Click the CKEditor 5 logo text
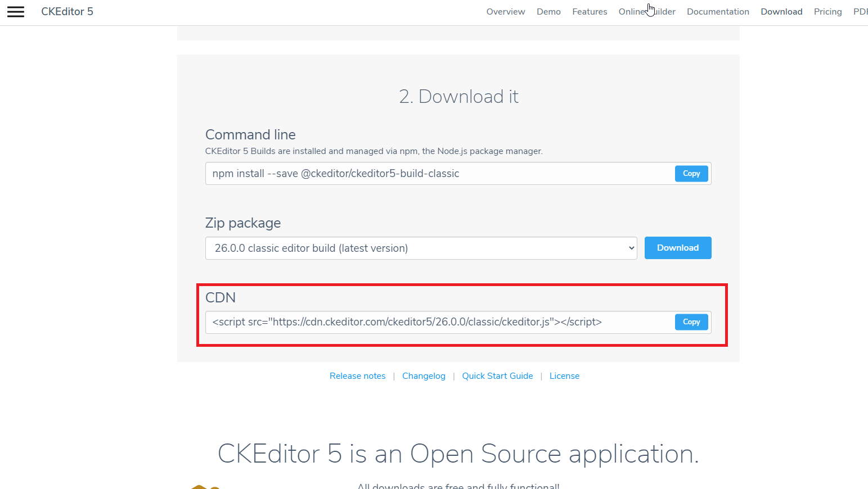Screen dimensions: 868x489 point(67,12)
